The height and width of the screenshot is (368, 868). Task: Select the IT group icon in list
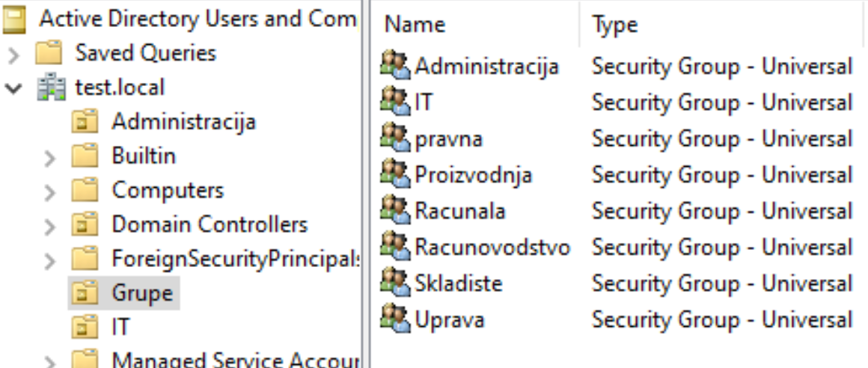[395, 102]
